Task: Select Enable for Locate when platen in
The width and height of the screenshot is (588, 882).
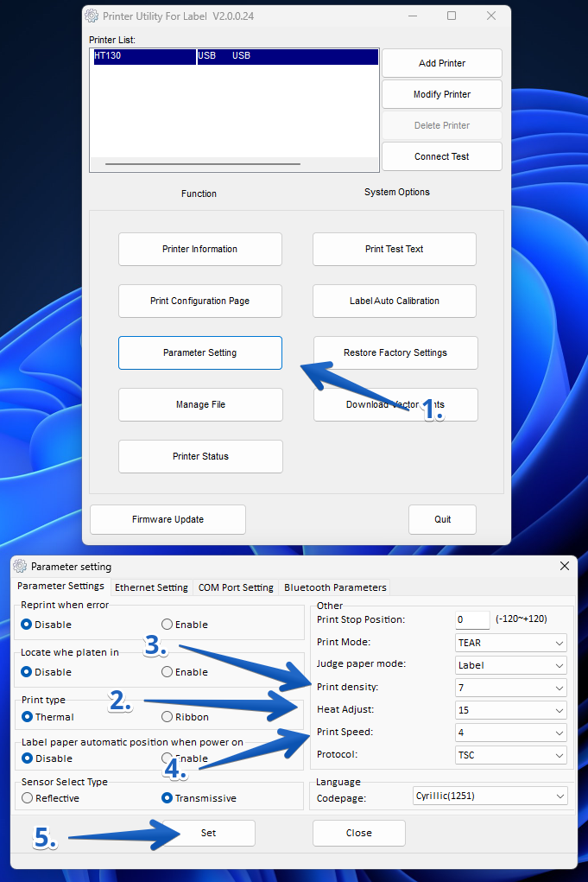Action: (x=168, y=672)
